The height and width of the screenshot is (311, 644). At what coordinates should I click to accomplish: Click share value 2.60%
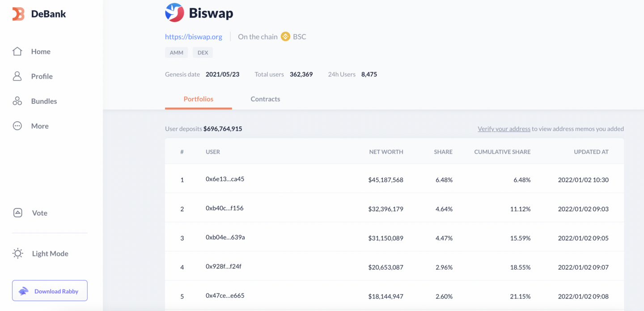(444, 296)
